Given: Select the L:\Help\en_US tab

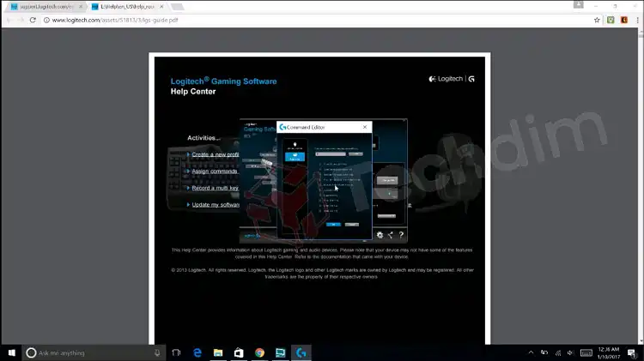Looking at the screenshot, I should click(x=127, y=7).
